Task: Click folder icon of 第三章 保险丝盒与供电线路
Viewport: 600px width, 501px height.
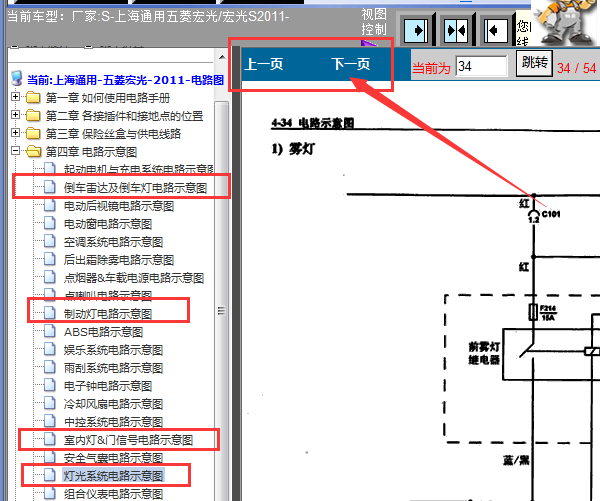Action: pos(33,134)
